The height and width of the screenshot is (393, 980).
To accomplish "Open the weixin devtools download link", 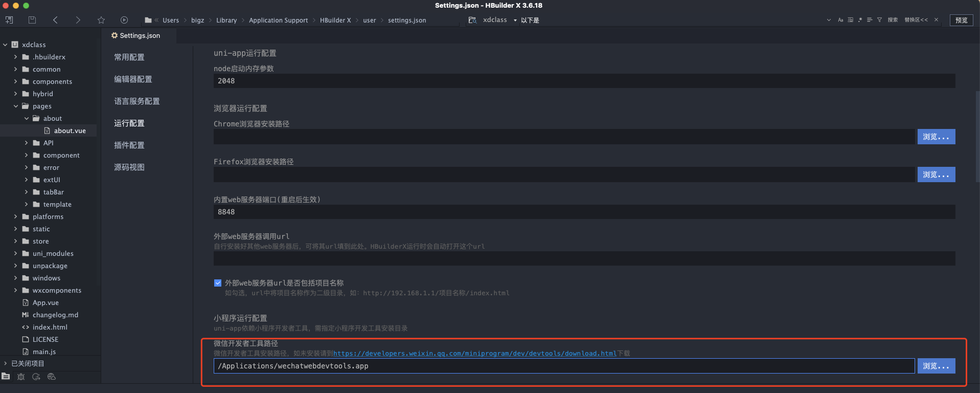I will pos(474,354).
